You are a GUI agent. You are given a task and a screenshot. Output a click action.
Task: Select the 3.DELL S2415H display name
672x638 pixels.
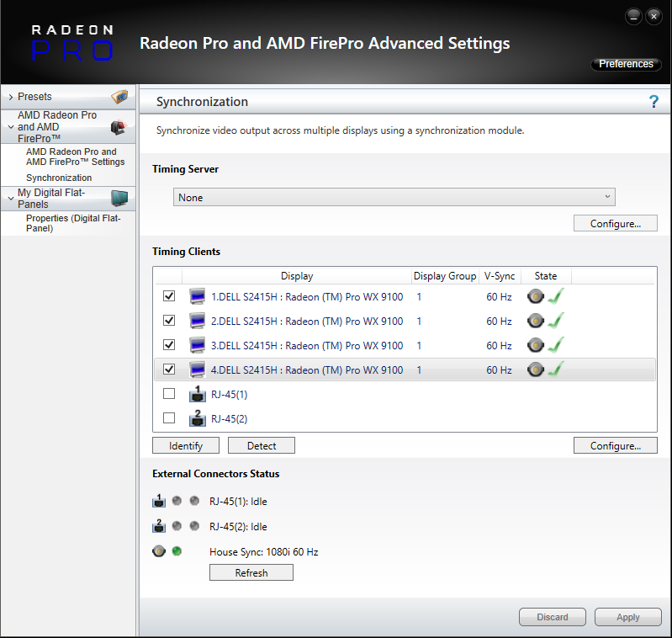[x=307, y=346]
